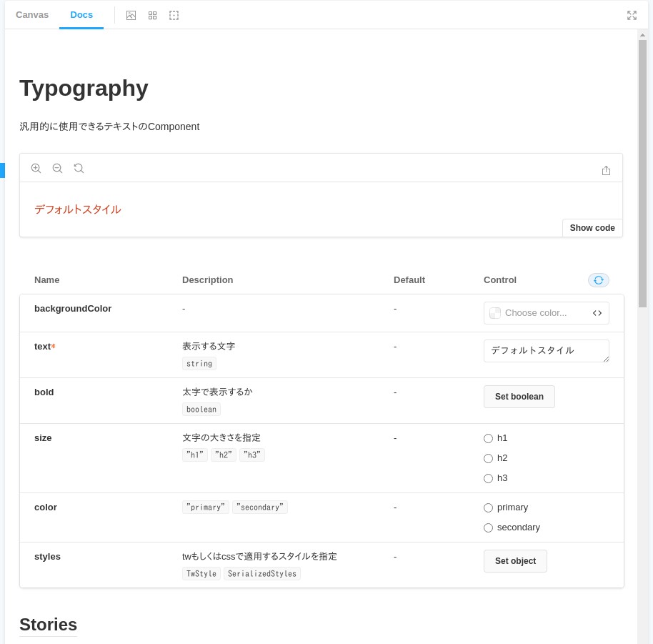Viewport: 653px width, 644px height.
Task: Switch to the Canvas tab
Action: pos(32,15)
